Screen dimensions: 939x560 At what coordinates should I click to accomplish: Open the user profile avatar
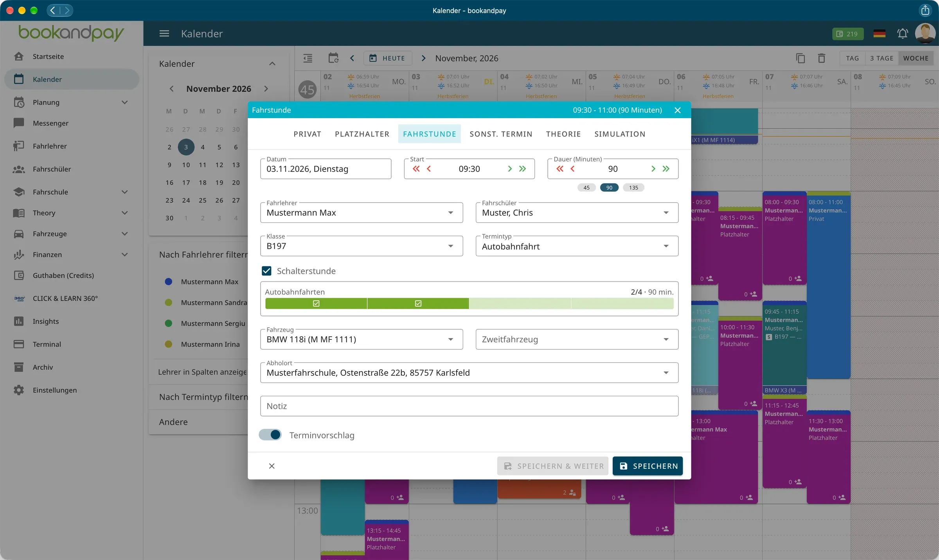click(x=925, y=33)
